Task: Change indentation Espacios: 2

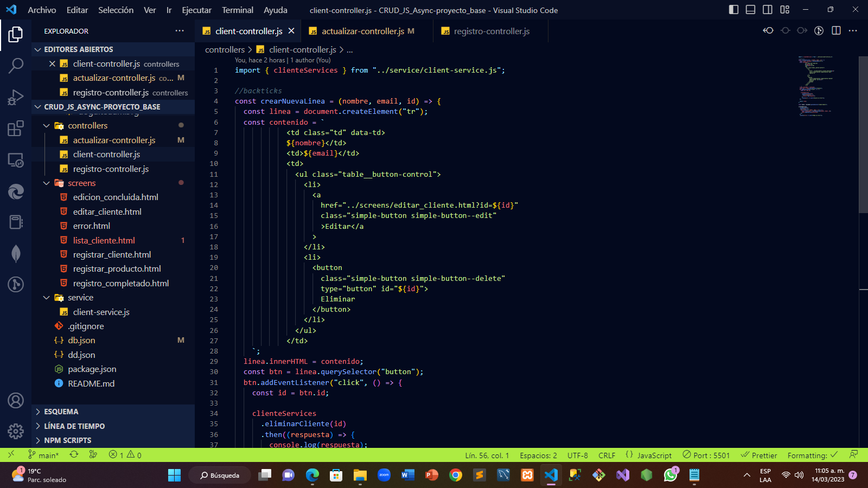Action: (538, 455)
